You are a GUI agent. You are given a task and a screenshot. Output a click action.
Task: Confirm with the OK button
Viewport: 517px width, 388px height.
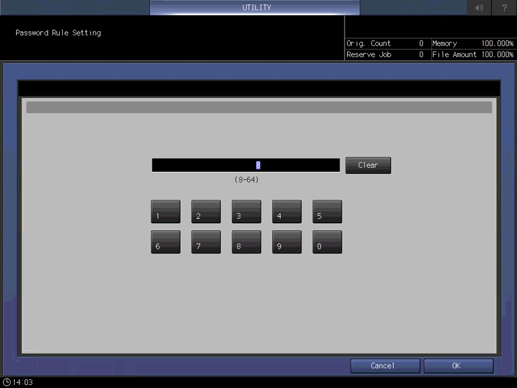pyautogui.click(x=458, y=366)
